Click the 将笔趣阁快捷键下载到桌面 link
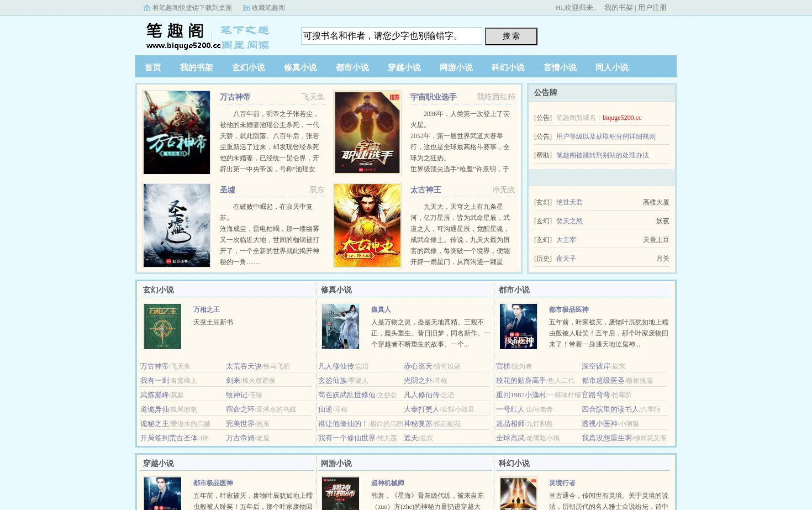Image resolution: width=812 pixels, height=510 pixels. 192,8
